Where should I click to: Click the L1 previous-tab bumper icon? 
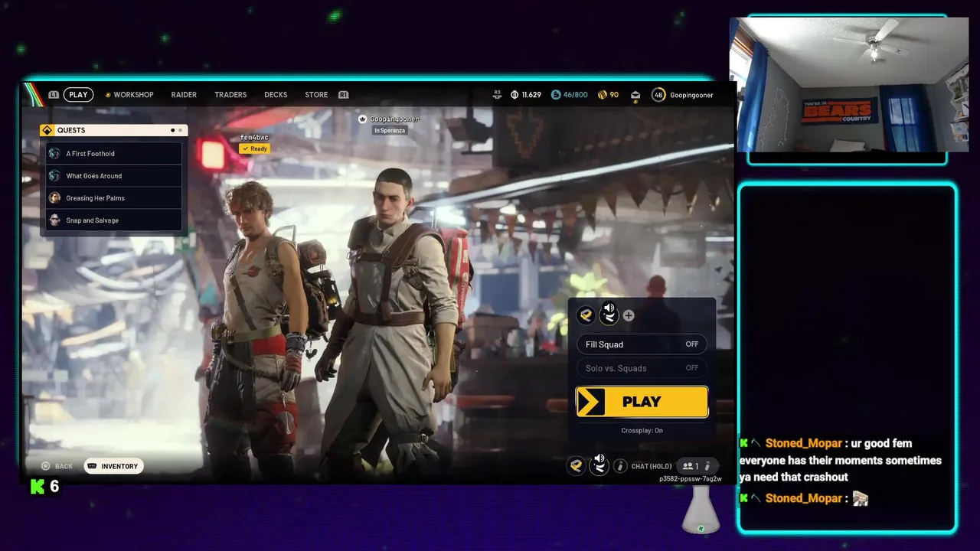(x=54, y=95)
